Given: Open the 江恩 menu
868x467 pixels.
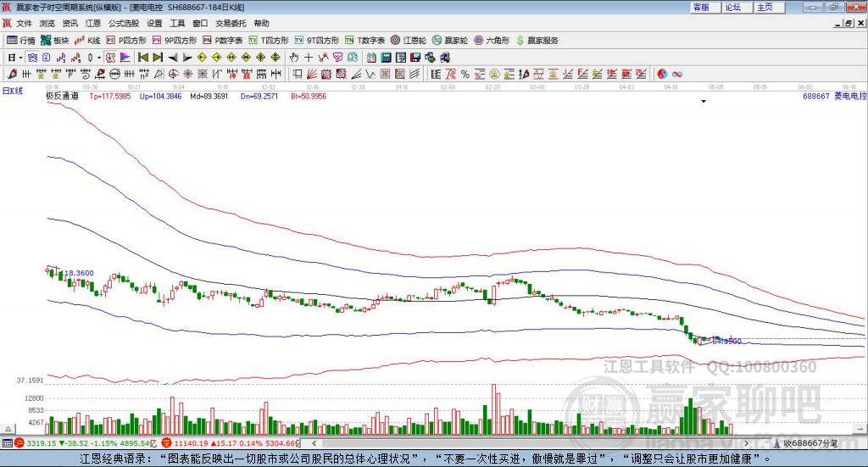Looking at the screenshot, I should pyautogui.click(x=93, y=23).
